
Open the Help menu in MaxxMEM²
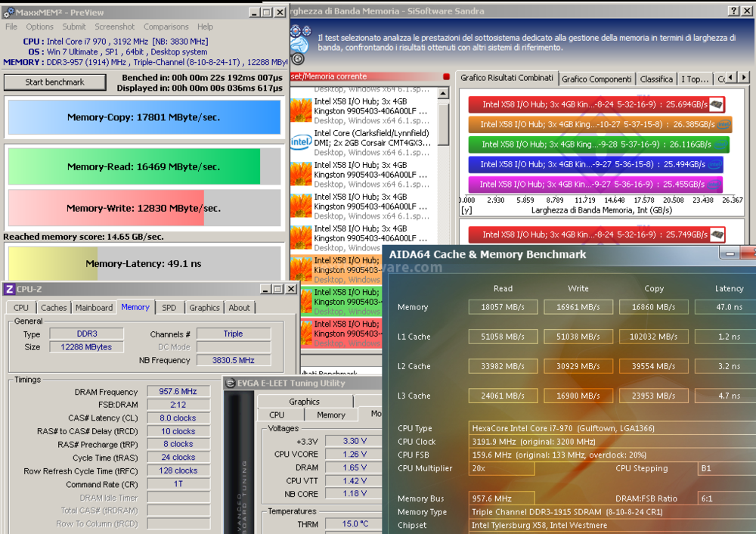tap(205, 26)
